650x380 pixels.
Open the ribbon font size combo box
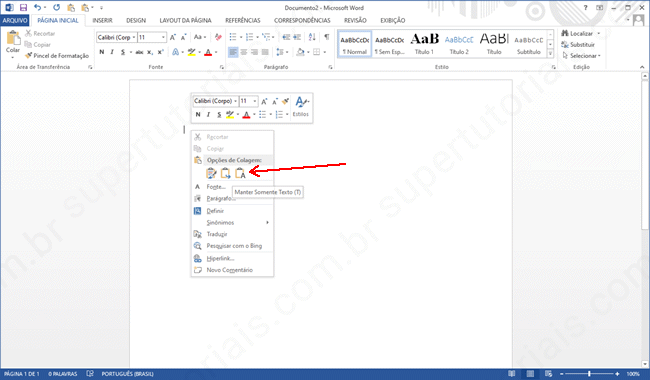(152, 37)
